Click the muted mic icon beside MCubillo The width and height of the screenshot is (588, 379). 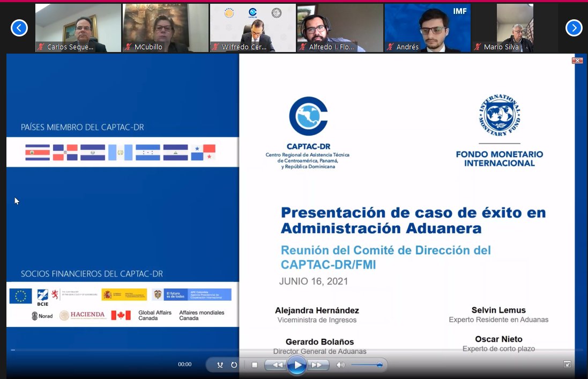pyautogui.click(x=128, y=47)
